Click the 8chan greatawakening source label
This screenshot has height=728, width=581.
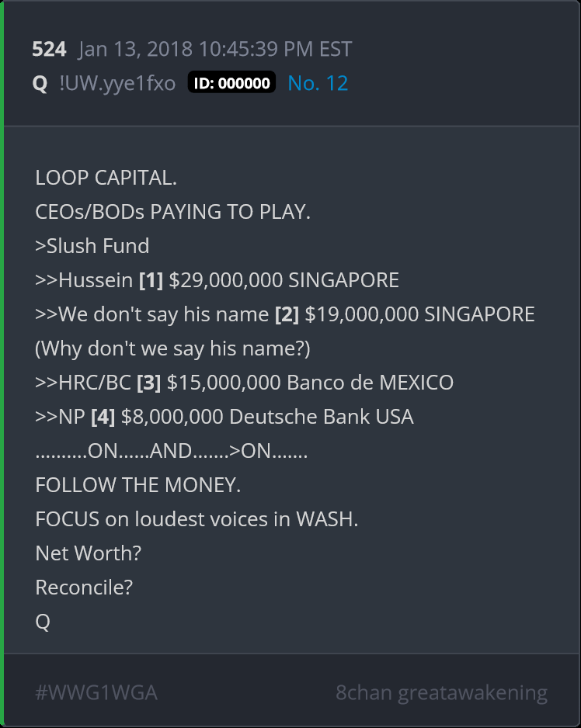(441, 693)
